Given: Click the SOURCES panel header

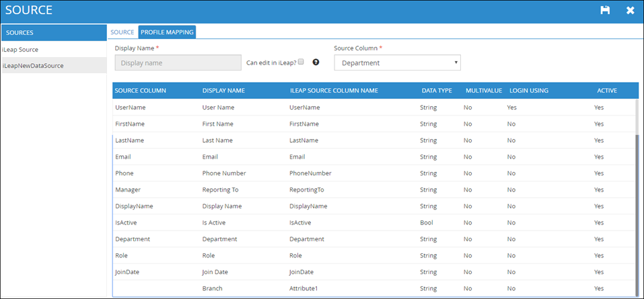Looking at the screenshot, I should pyautogui.click(x=53, y=32).
